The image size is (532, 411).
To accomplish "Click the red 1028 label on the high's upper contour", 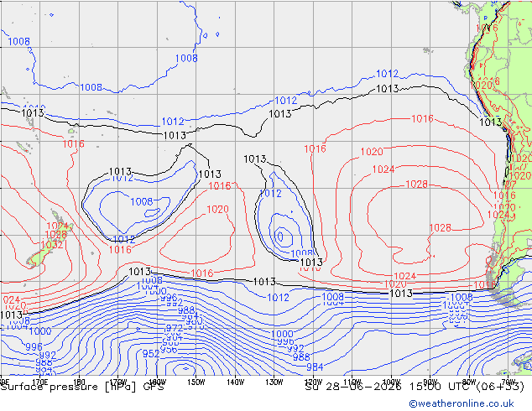I will point(417,184).
